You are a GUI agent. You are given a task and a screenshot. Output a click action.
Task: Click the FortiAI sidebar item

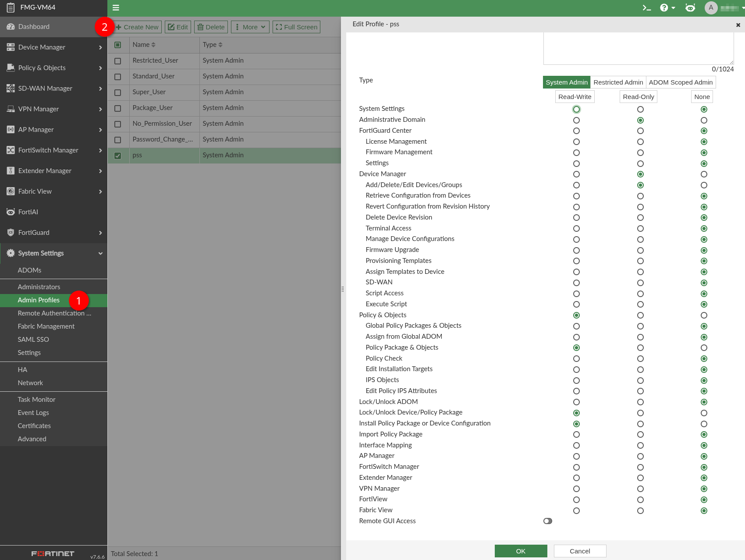[28, 212]
